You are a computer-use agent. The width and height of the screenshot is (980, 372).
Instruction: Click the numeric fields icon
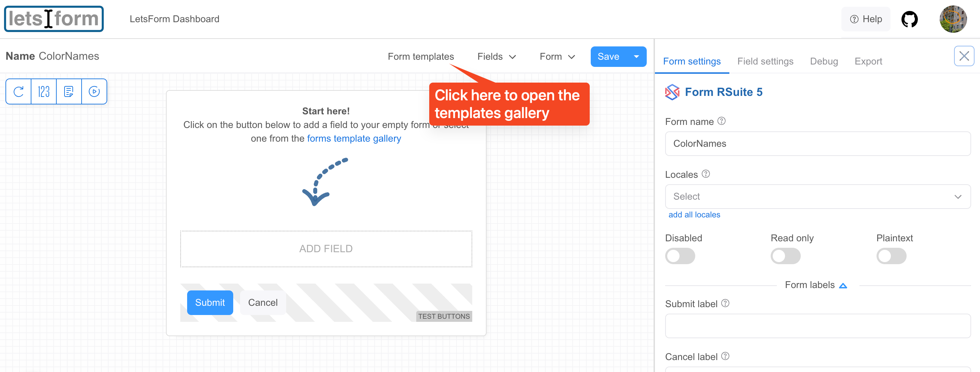coord(44,91)
